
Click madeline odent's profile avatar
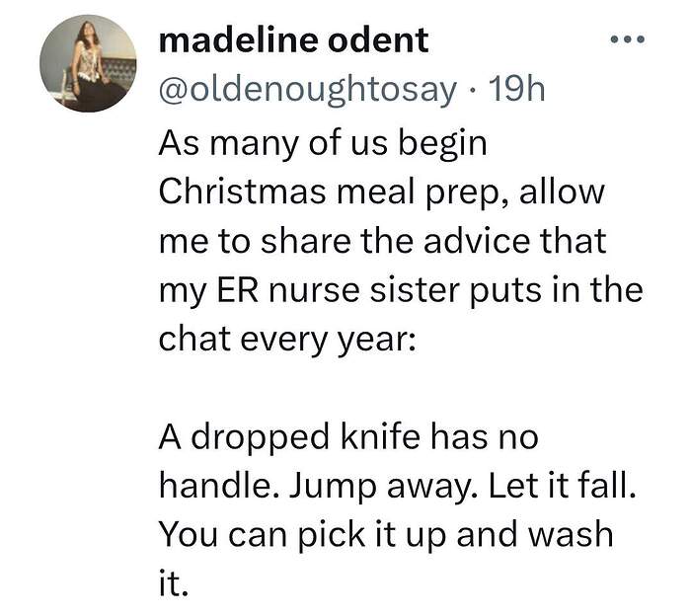87,64
